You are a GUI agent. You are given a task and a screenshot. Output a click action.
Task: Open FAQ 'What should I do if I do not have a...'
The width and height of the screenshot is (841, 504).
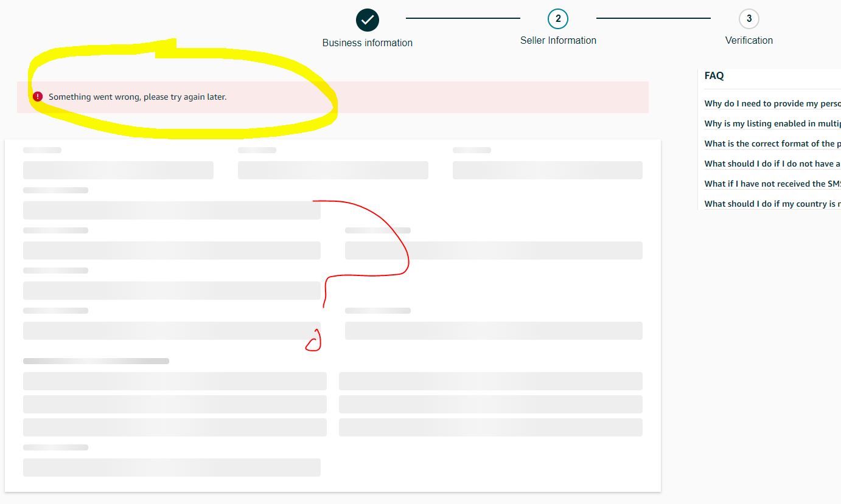[772, 164]
